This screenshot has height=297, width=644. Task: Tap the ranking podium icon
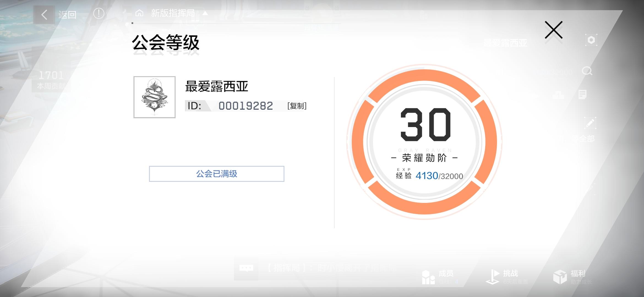(558, 95)
